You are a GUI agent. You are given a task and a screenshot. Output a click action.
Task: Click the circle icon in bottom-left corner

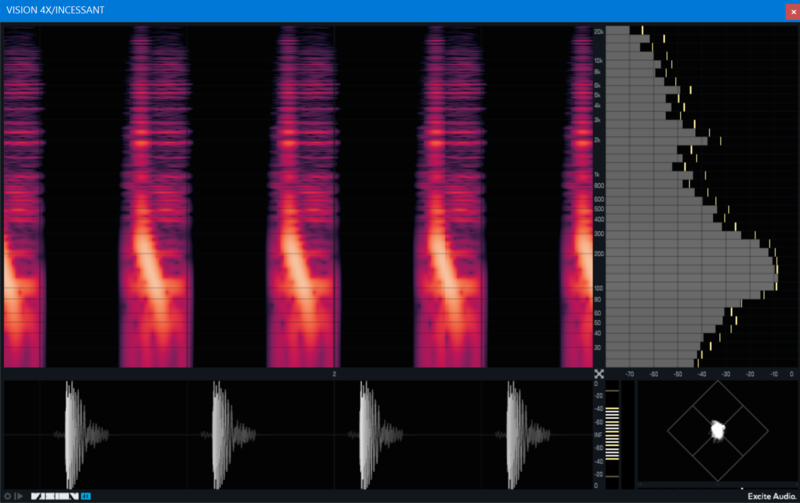(7, 496)
